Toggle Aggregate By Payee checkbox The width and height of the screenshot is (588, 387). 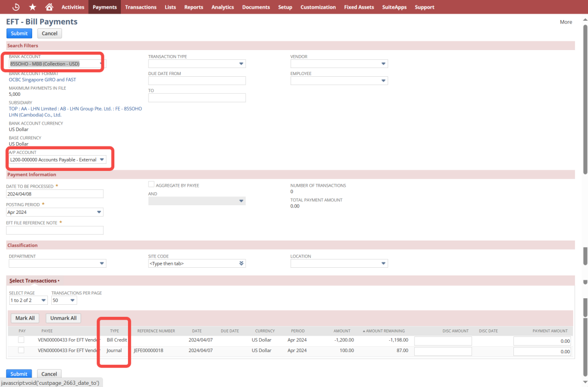pyautogui.click(x=151, y=185)
